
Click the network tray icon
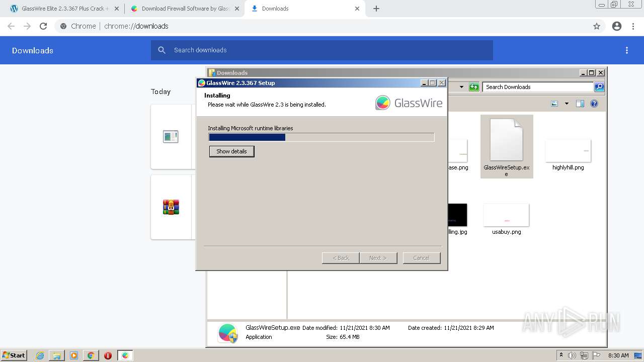point(584,355)
